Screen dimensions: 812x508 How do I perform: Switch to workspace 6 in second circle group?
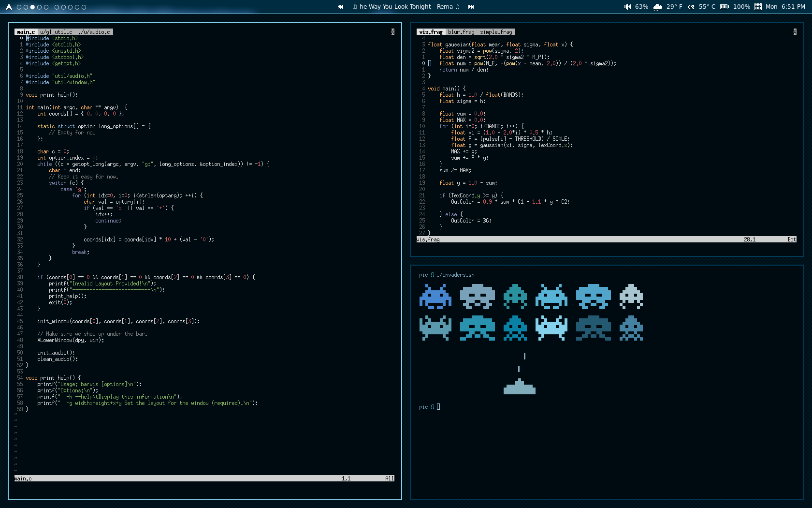tap(57, 7)
